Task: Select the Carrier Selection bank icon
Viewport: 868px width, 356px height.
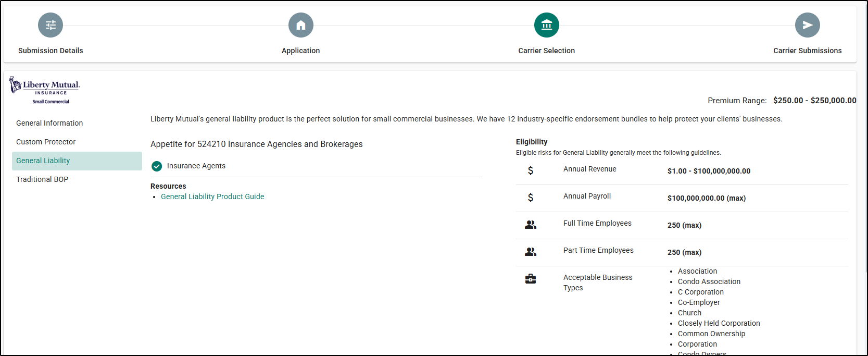Action: (547, 25)
